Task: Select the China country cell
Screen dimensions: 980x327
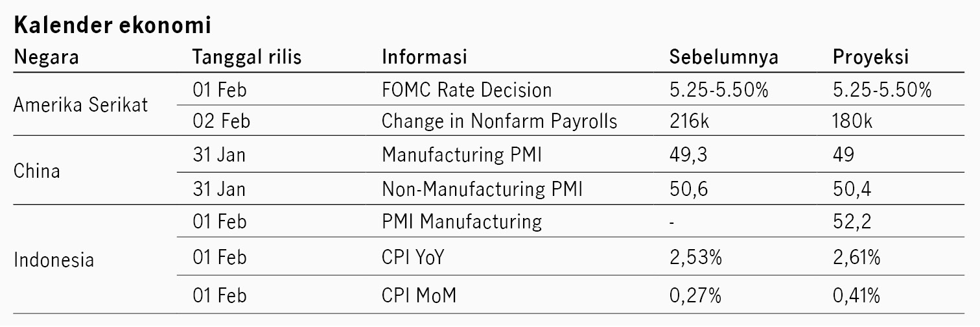Action: click(37, 171)
